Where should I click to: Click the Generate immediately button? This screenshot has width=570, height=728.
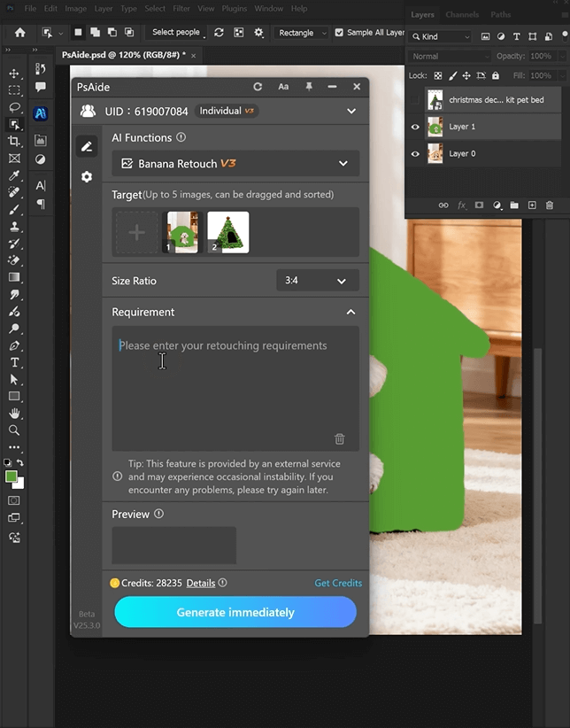235,612
